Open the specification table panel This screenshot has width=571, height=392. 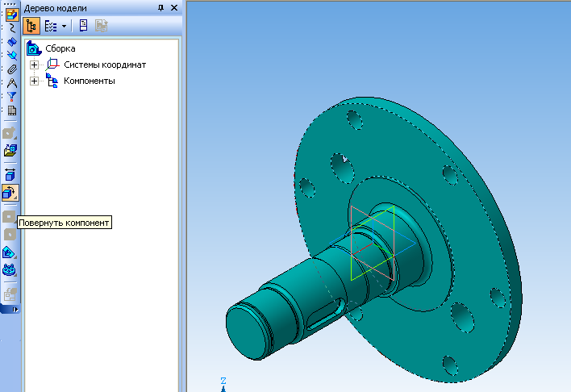click(x=12, y=111)
